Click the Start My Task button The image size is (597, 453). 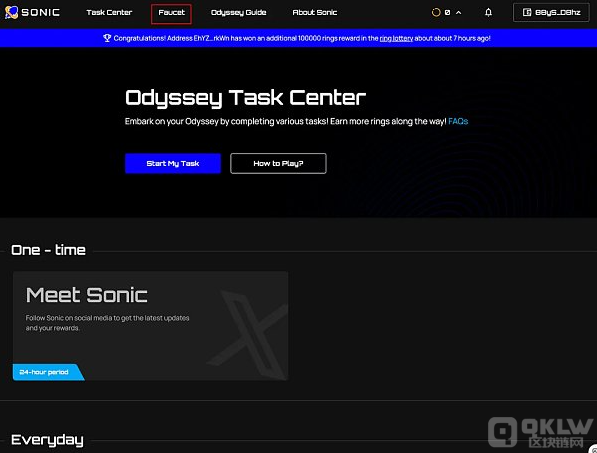[x=173, y=163]
